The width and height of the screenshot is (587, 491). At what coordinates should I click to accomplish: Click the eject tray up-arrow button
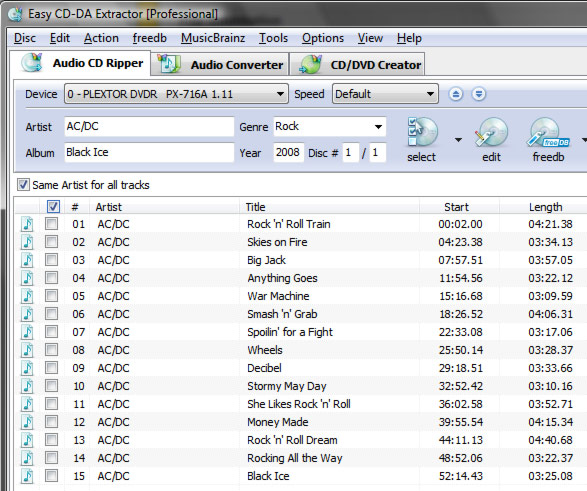[456, 94]
